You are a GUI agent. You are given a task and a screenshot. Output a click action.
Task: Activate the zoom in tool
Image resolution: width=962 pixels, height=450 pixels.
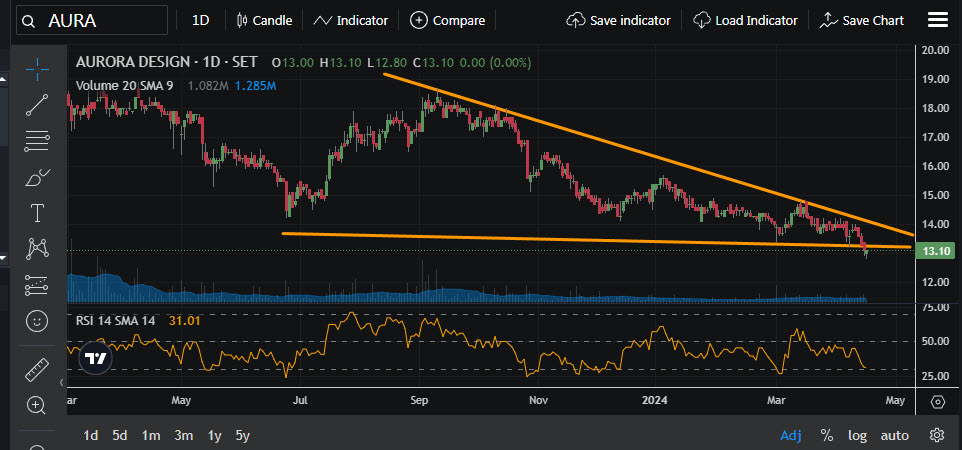(36, 405)
